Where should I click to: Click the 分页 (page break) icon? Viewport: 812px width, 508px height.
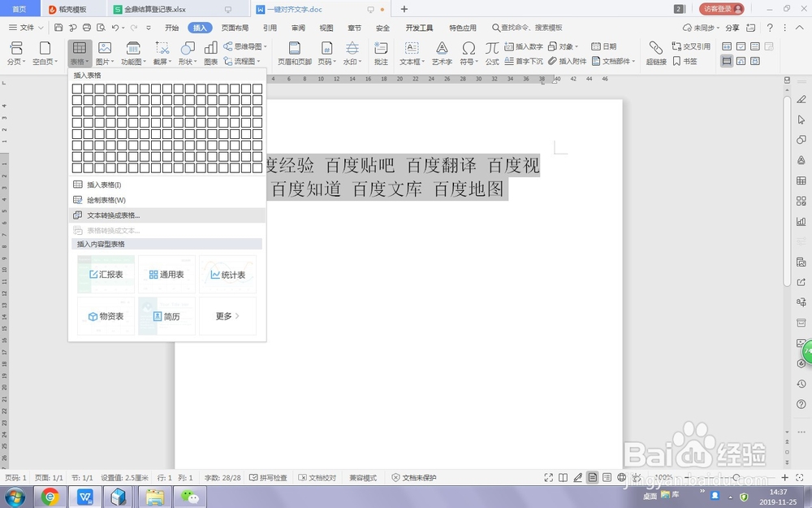click(16, 48)
